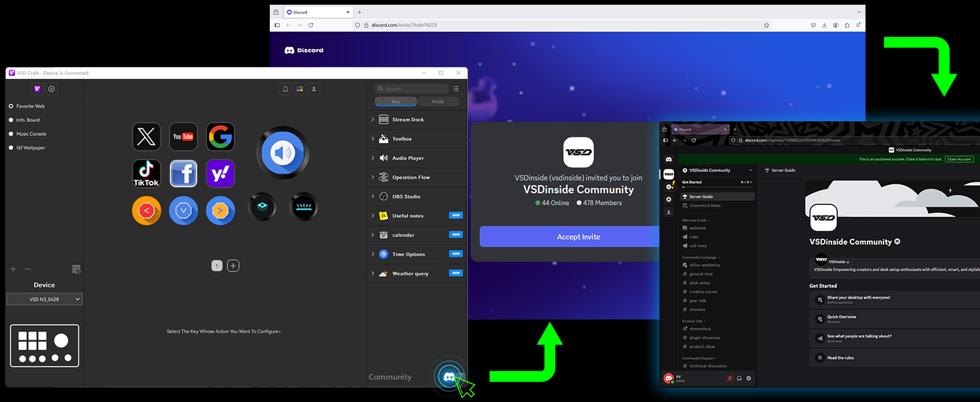
Task: Add a new profile with the plus icon
Action: point(13,269)
